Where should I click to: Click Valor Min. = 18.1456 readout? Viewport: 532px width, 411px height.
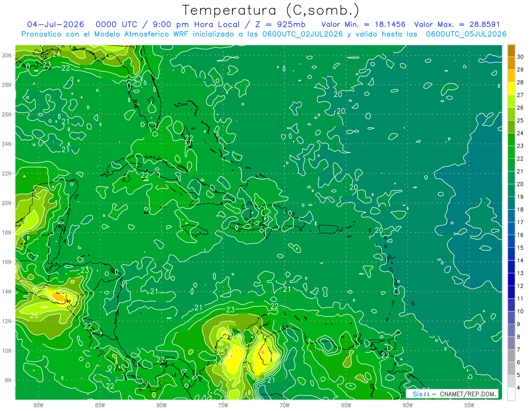364,24
